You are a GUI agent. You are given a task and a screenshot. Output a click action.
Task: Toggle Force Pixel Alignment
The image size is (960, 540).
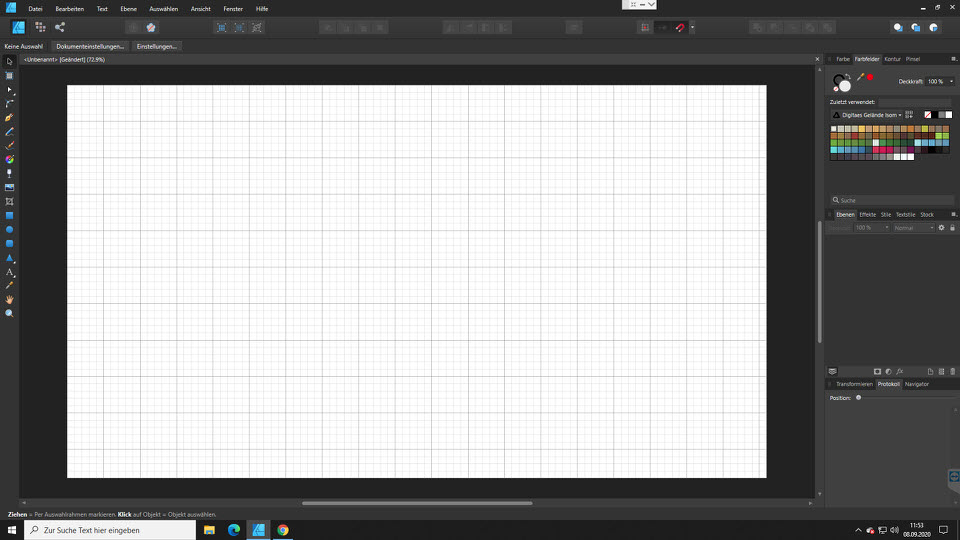coord(645,27)
